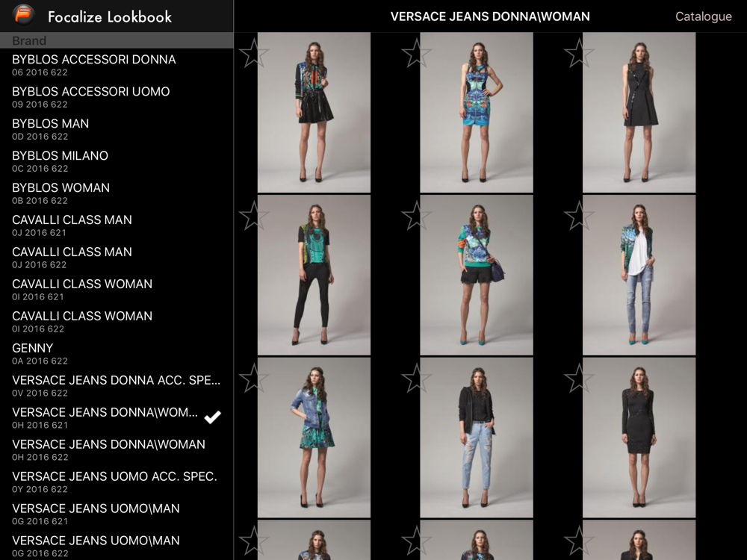
Task: Favorite the black long-sleeve fitted dress look
Action: (x=579, y=378)
